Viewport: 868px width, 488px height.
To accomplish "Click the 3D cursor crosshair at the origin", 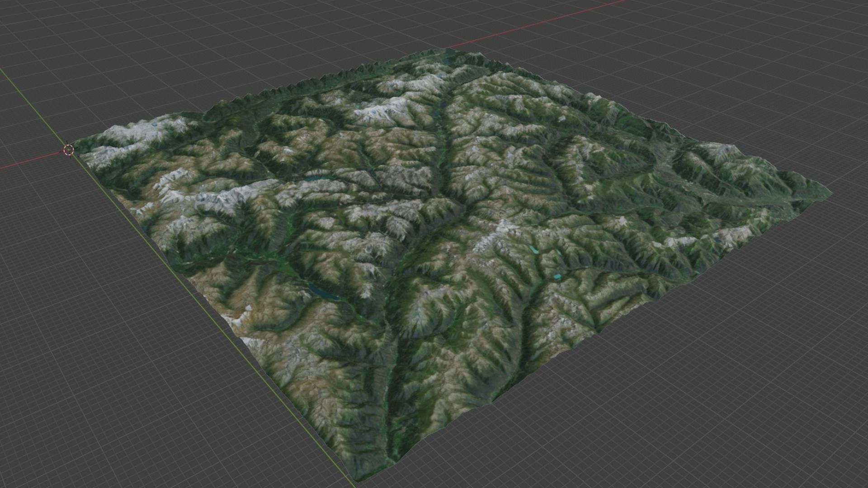I will click(69, 150).
